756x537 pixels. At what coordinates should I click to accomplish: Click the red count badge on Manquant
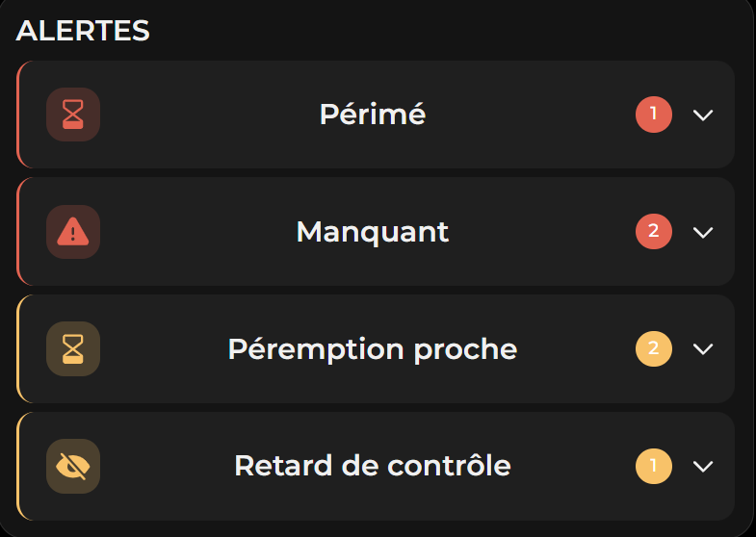coord(654,232)
